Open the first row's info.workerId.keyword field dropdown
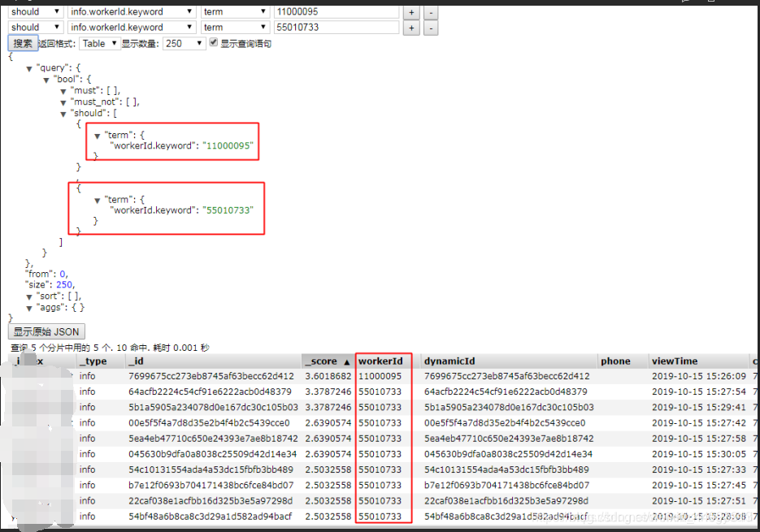This screenshot has width=760, height=532. coord(132,11)
